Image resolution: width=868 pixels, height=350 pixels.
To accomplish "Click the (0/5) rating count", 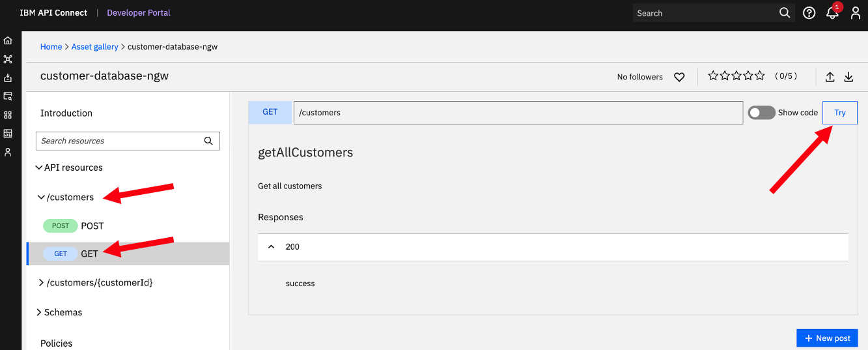I will [786, 76].
